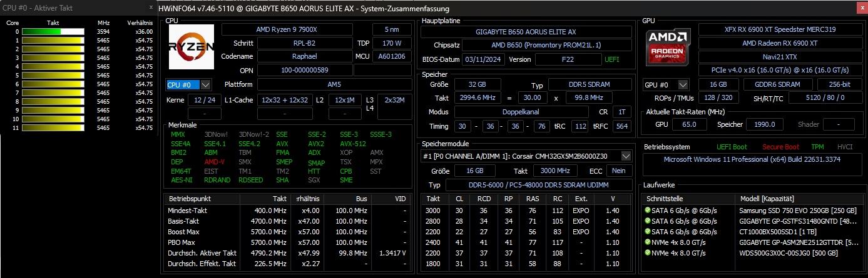Click the L3 cache 2x32M field
868x278 pixels.
click(395, 100)
